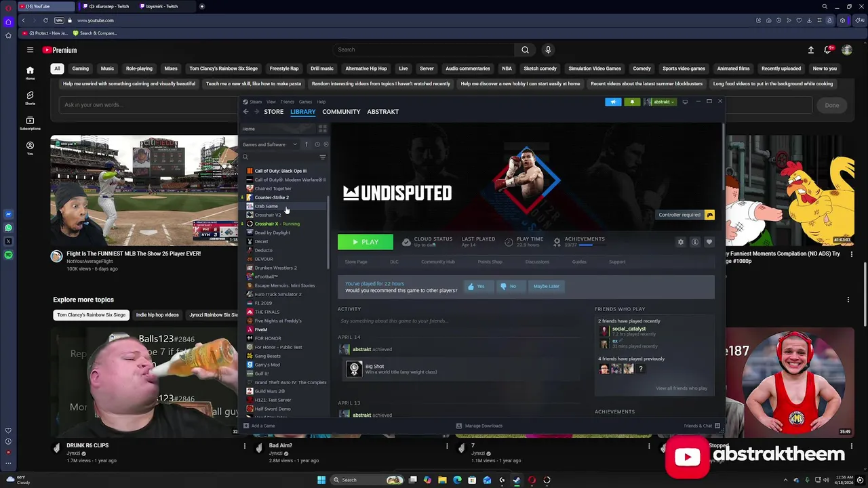
Task: Open YouTube hamburger guide menu
Action: [x=30, y=50]
